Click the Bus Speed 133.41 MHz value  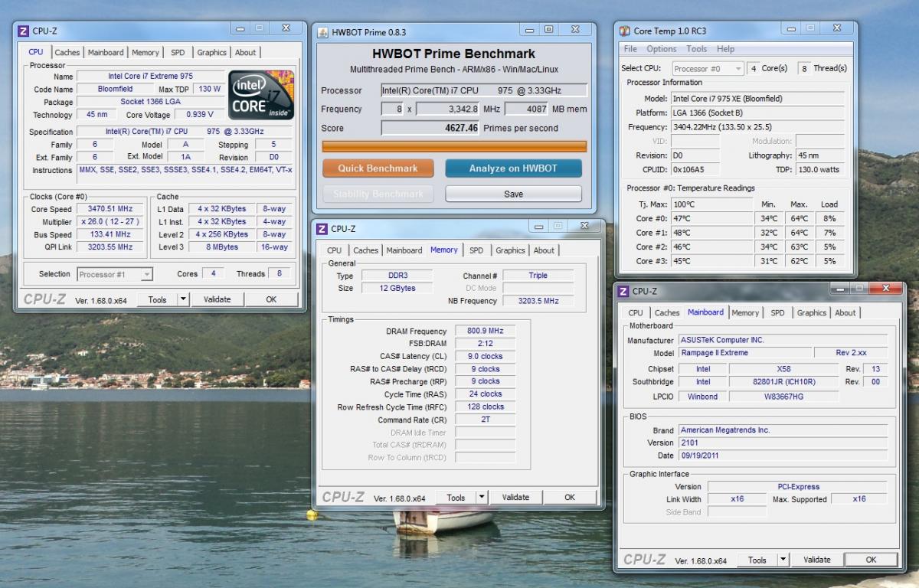click(110, 234)
